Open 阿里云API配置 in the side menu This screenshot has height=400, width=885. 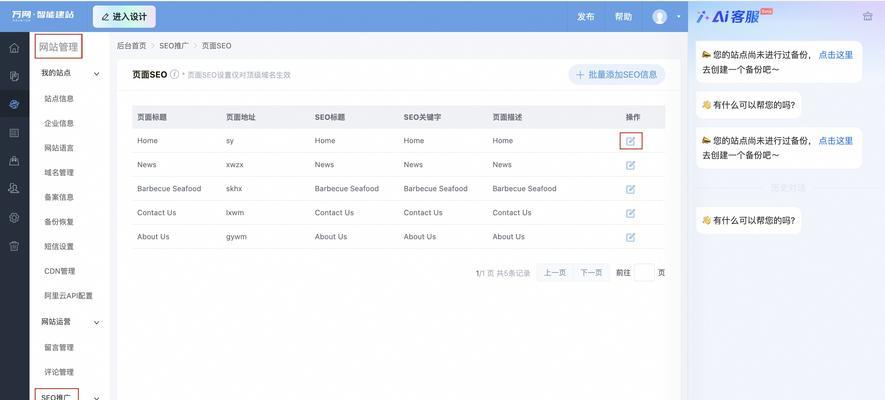coord(68,296)
